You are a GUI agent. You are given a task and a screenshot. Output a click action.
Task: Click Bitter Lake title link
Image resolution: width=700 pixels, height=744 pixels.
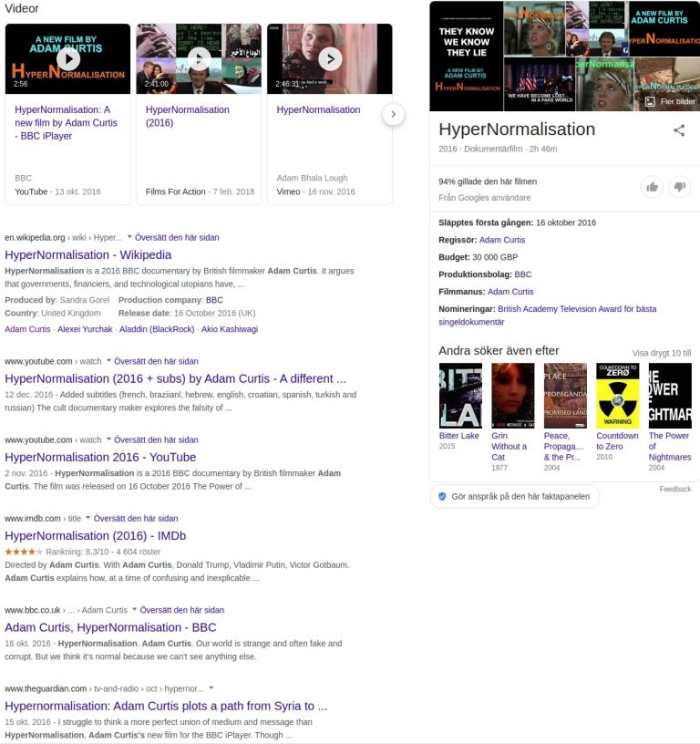click(459, 436)
